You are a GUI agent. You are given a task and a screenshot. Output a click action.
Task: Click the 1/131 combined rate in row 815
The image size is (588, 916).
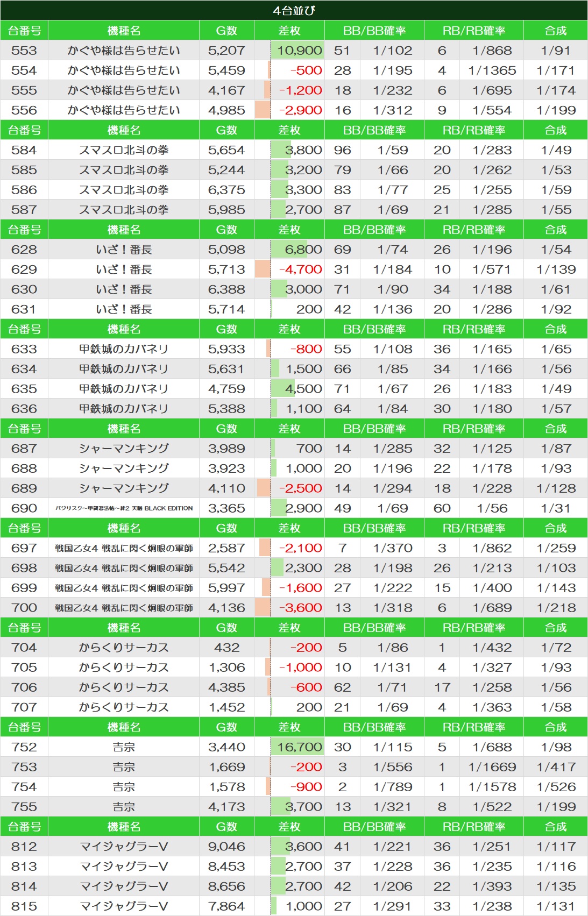point(556,906)
